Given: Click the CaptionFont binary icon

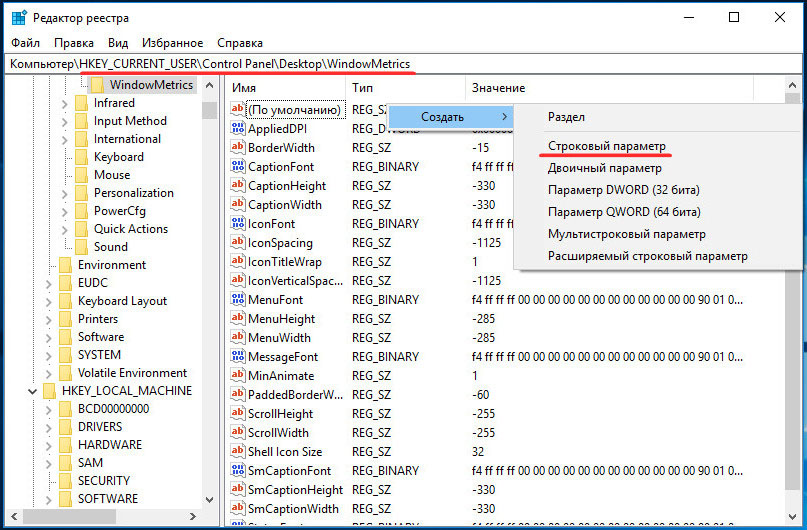Looking at the screenshot, I should 237,166.
